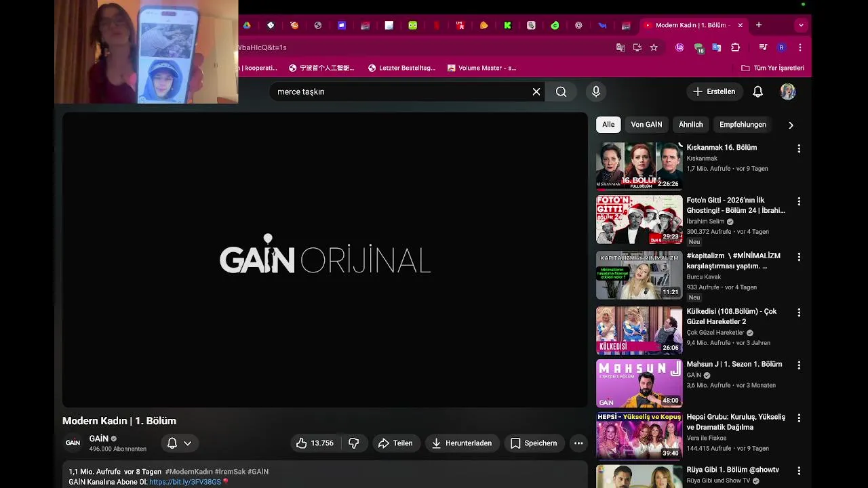
Task: Clear the YouTube search text
Action: click(x=536, y=91)
